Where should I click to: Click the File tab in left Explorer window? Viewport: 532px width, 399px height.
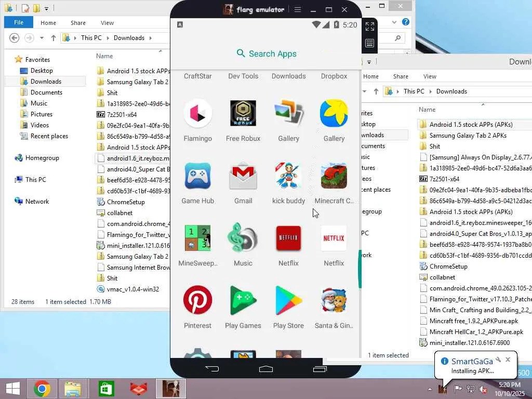coord(19,22)
